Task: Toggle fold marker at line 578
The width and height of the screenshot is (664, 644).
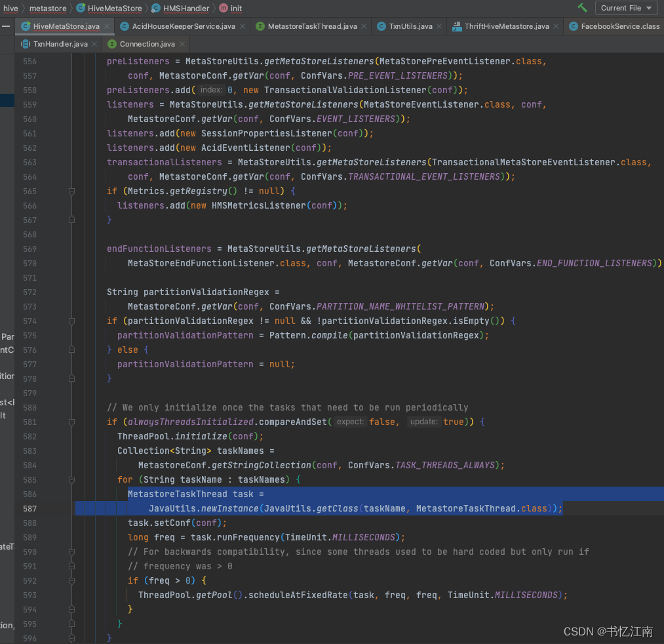Action: click(x=71, y=379)
